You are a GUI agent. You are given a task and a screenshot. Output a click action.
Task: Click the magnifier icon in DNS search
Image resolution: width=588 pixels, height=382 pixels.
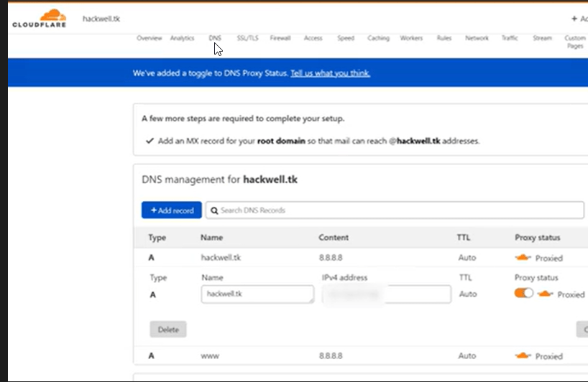coord(213,210)
